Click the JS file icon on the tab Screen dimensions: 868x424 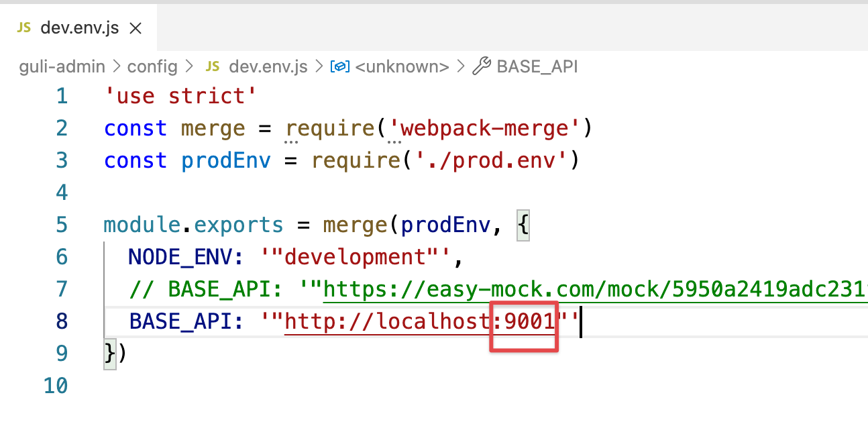[24, 28]
